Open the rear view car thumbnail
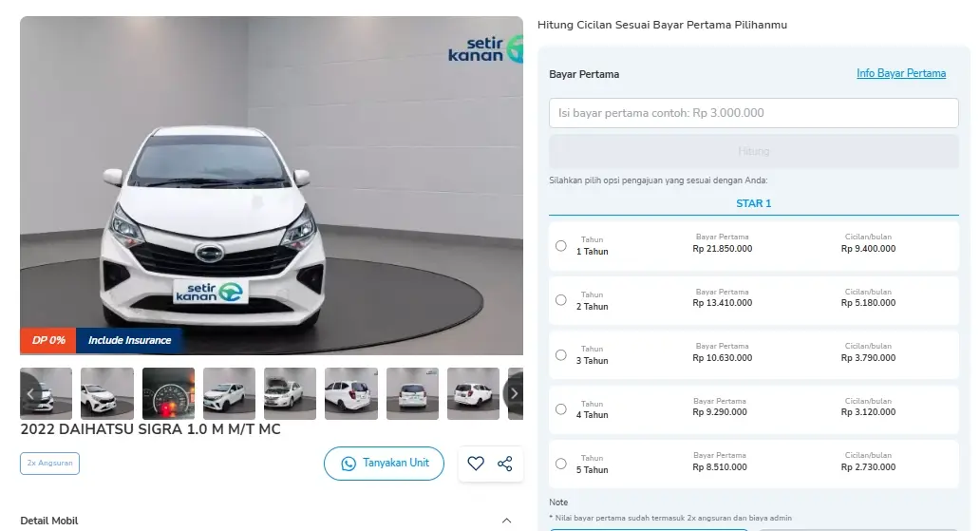 click(x=412, y=393)
